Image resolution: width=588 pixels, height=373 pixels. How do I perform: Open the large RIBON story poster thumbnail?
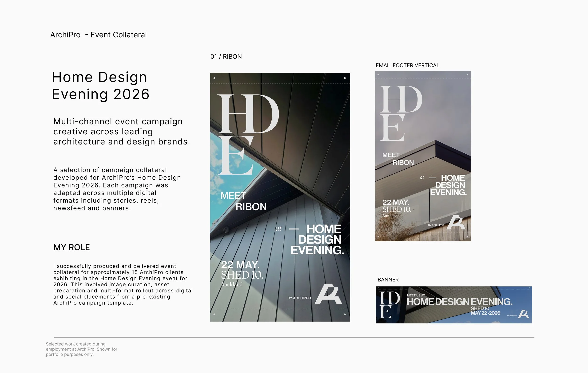pos(280,197)
